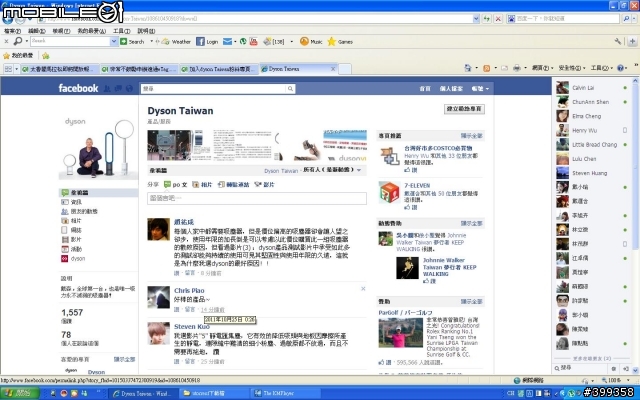Image resolution: width=640 pixels, height=400 pixels.
Task: Click the magnifier in Facebook search box
Action: [x=290, y=89]
